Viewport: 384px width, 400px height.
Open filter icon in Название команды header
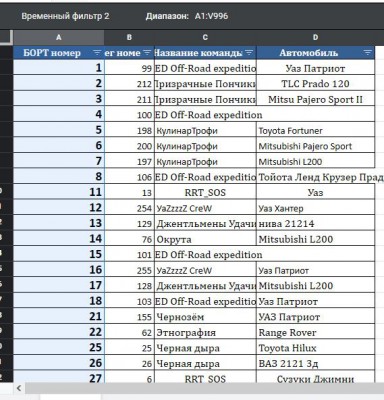coord(249,53)
